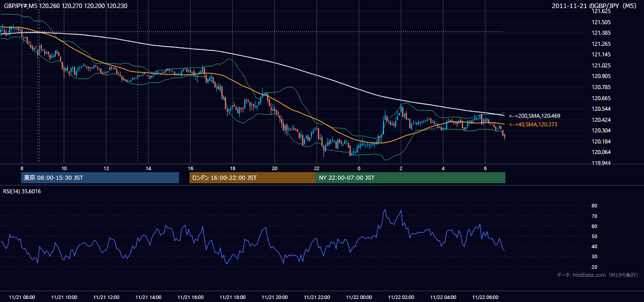
Task: Click the 11/22 06:00 date label
Action: point(485,297)
